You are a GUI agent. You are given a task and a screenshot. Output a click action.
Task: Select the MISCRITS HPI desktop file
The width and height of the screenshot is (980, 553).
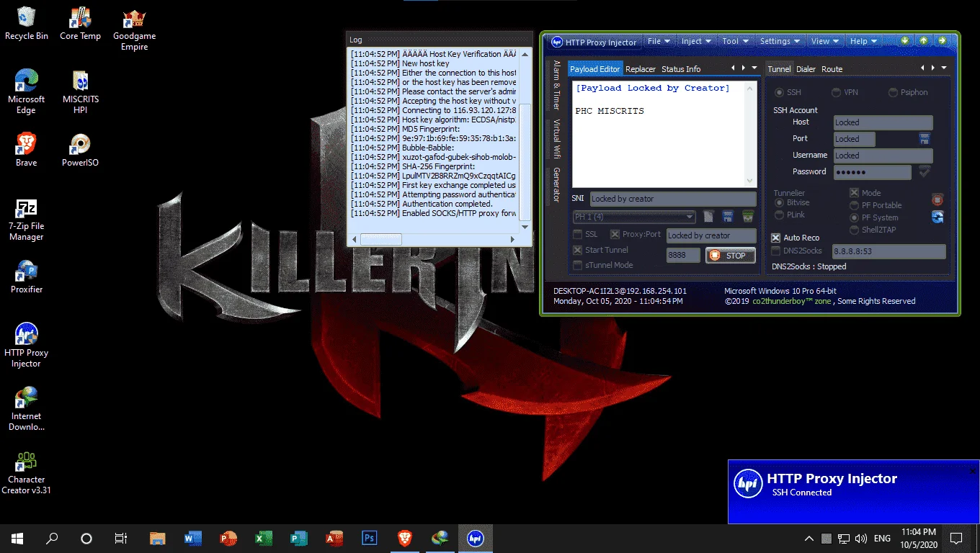pyautogui.click(x=80, y=91)
